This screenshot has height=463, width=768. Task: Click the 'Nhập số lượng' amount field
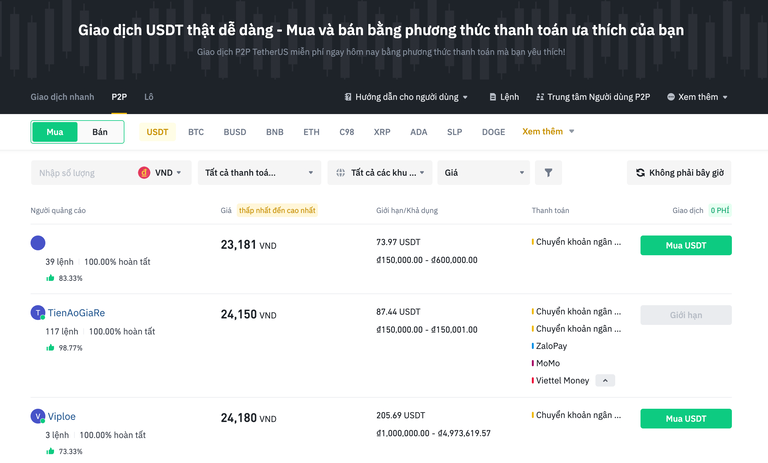[80, 173]
